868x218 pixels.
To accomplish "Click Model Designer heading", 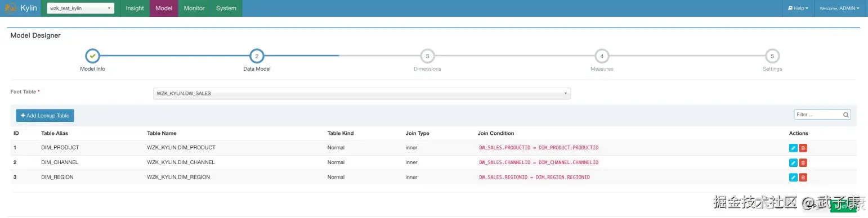I will point(35,35).
